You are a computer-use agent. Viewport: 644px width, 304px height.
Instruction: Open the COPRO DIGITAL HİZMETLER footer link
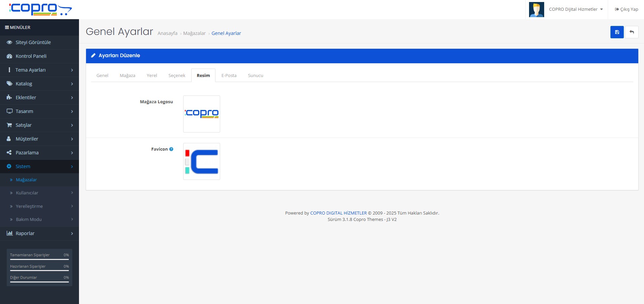click(338, 213)
